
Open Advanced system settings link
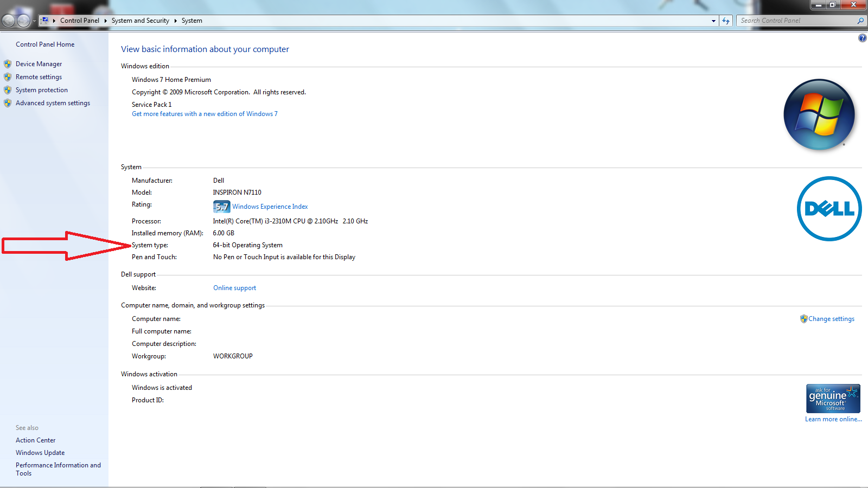click(53, 103)
